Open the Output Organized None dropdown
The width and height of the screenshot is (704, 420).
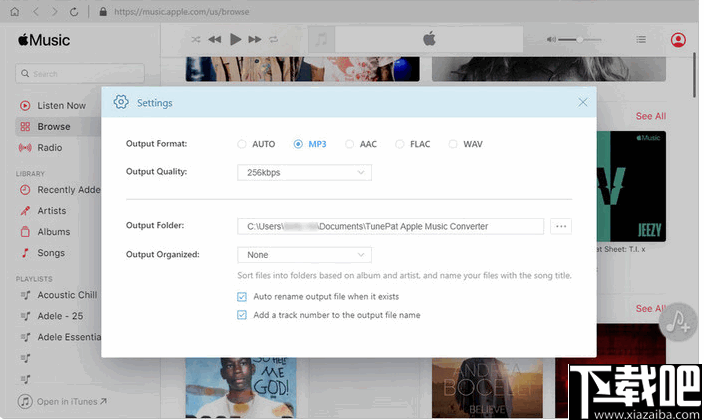[x=304, y=255]
